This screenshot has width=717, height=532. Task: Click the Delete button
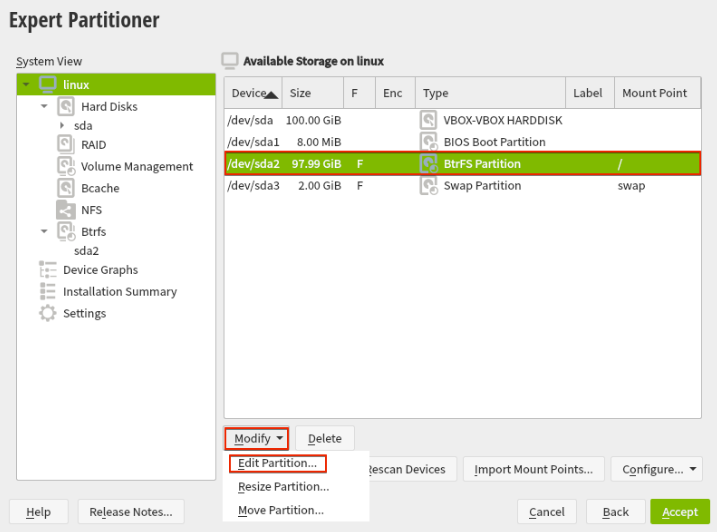[325, 438]
